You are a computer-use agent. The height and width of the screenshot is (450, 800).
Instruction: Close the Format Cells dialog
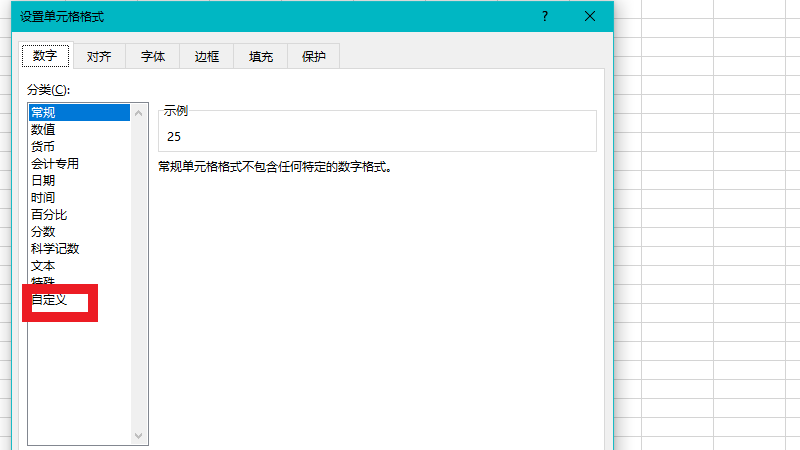tap(591, 17)
